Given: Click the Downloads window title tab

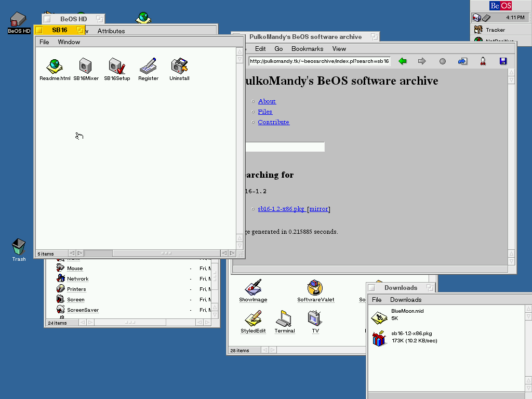Looking at the screenshot, I should (401, 288).
